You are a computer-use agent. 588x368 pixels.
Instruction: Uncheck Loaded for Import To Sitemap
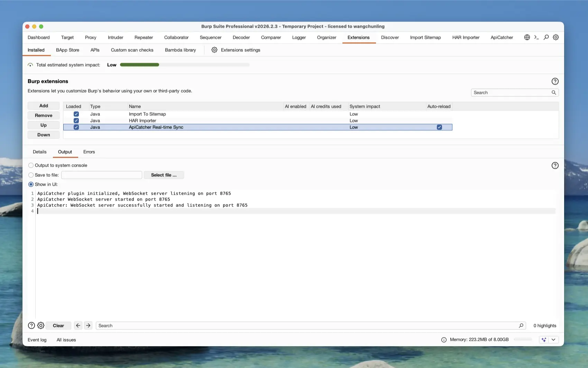click(x=76, y=114)
